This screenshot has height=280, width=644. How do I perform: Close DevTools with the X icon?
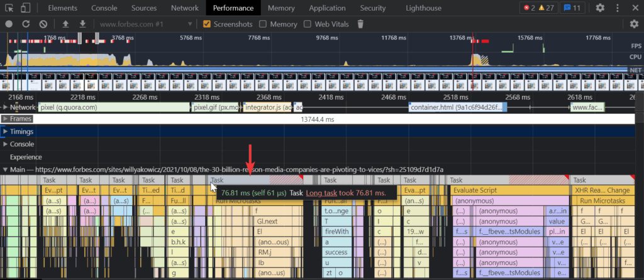[x=635, y=8]
